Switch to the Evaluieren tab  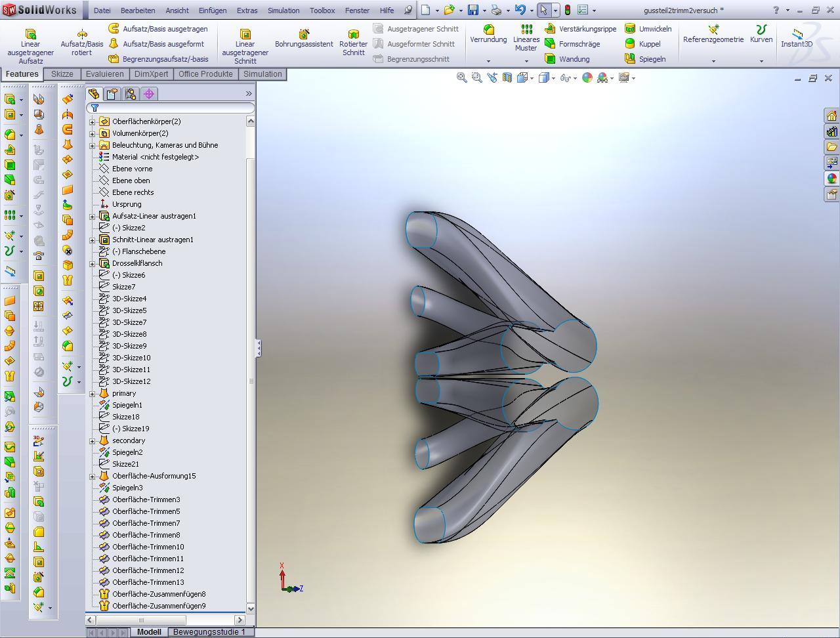coord(104,74)
